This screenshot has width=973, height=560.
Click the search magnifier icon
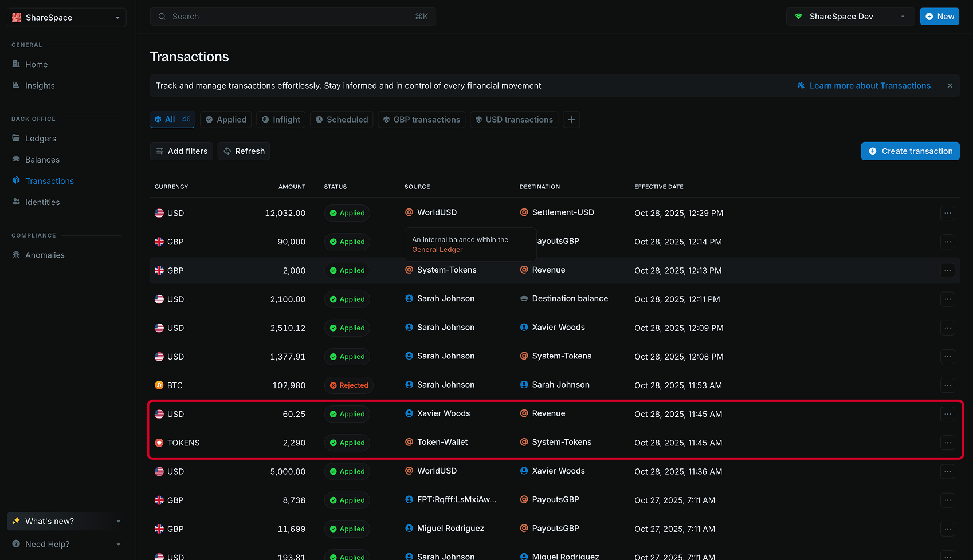[x=162, y=17]
